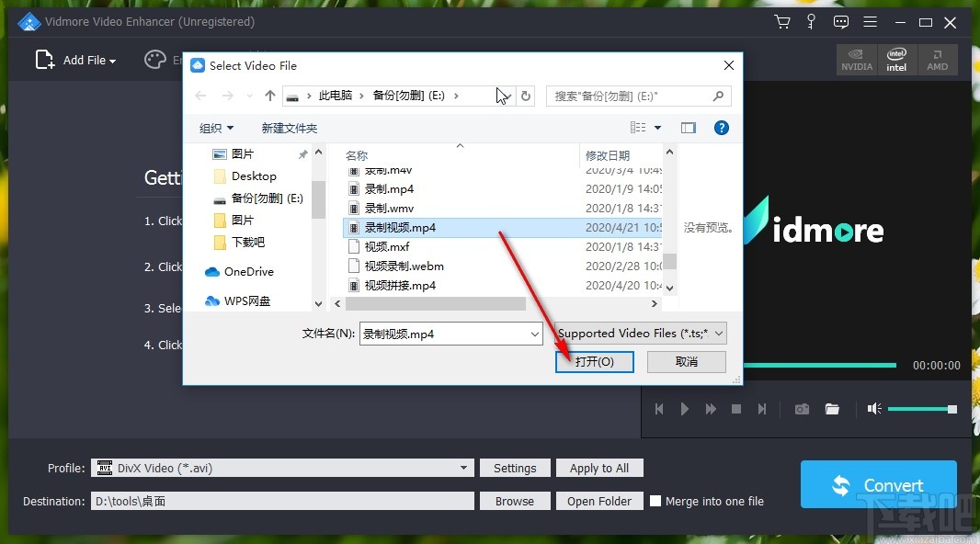Go up one folder level in dialog
The width and height of the screenshot is (980, 544).
tap(269, 96)
